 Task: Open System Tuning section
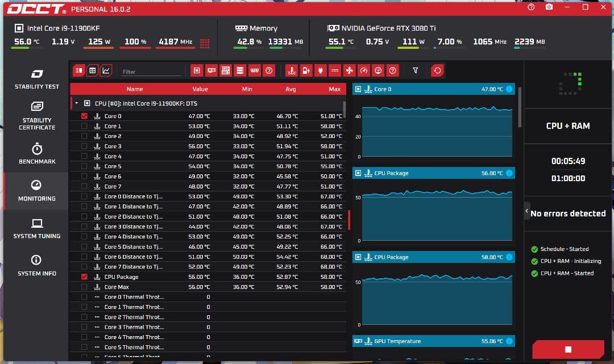click(37, 229)
